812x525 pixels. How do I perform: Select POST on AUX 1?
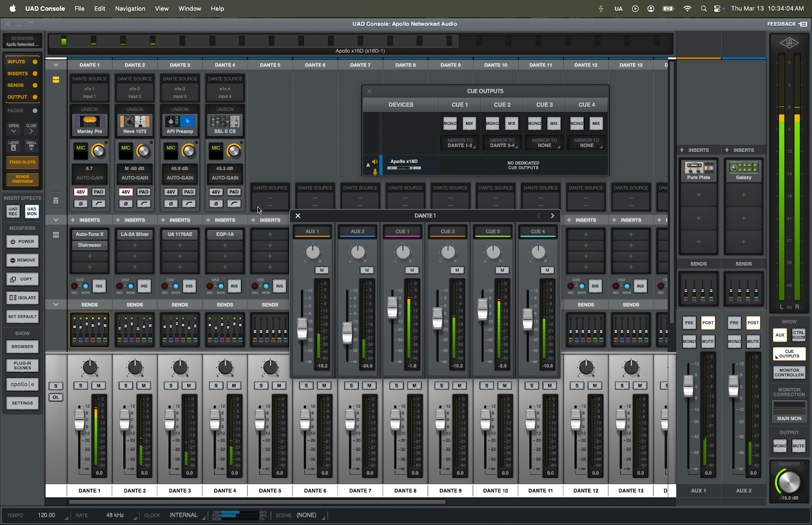pos(707,323)
